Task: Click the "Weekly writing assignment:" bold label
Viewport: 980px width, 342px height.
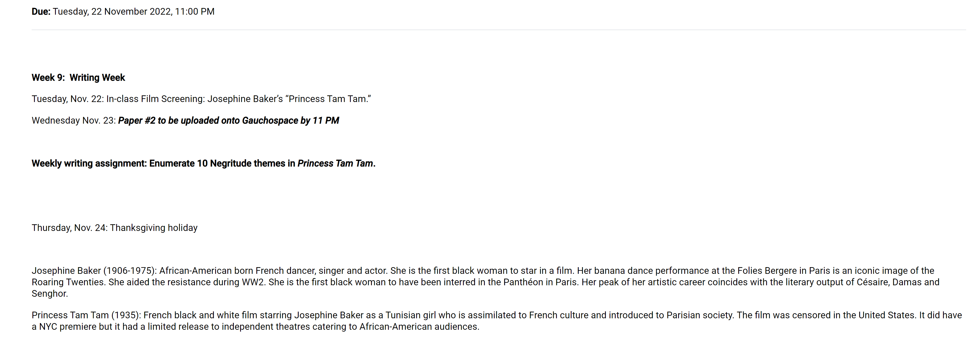Action: (x=89, y=163)
